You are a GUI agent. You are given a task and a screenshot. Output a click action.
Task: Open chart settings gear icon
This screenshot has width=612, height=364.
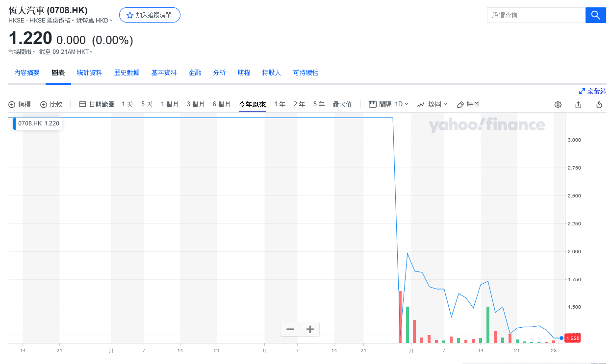[x=558, y=104]
